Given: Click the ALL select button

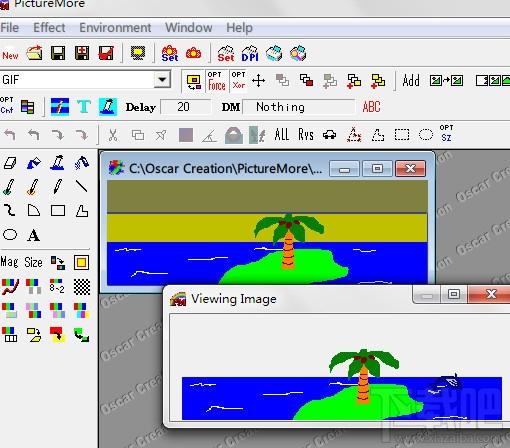Looking at the screenshot, I should pyautogui.click(x=282, y=135).
